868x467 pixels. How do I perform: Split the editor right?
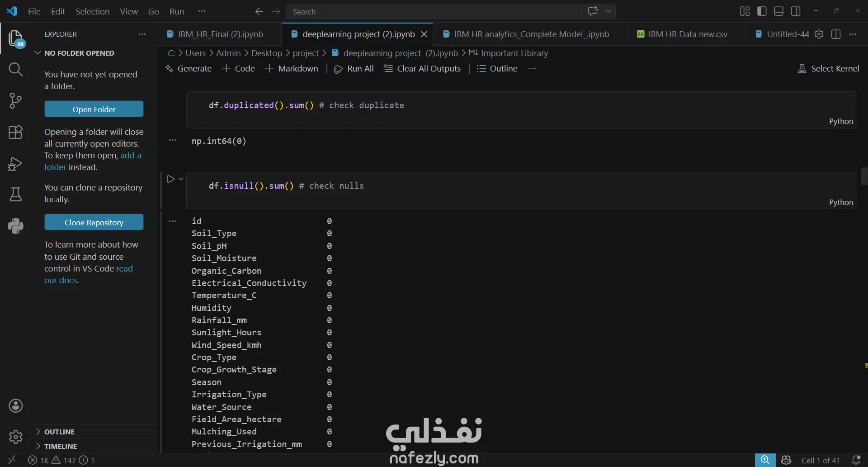pos(836,34)
